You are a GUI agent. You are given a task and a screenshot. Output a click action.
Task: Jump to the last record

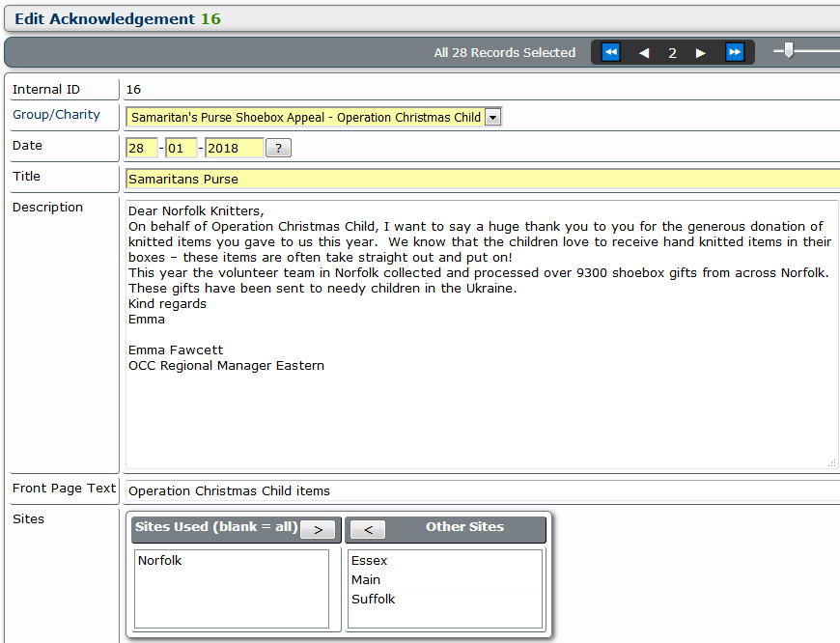735,52
